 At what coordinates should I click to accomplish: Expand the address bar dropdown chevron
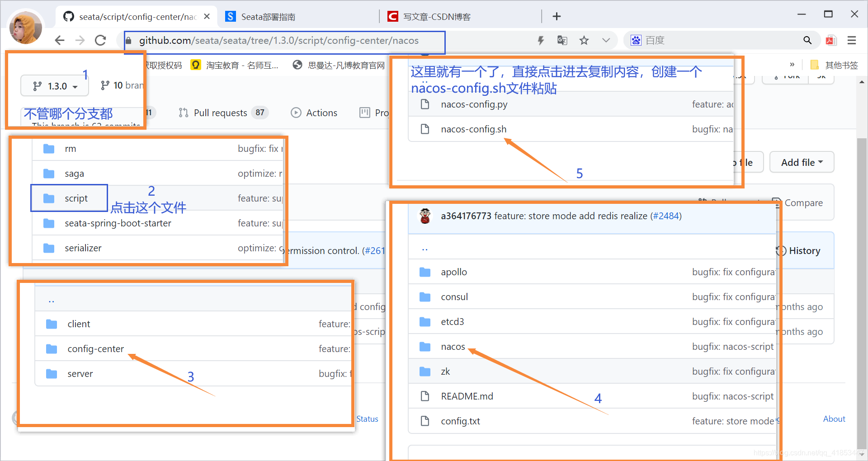coord(606,40)
